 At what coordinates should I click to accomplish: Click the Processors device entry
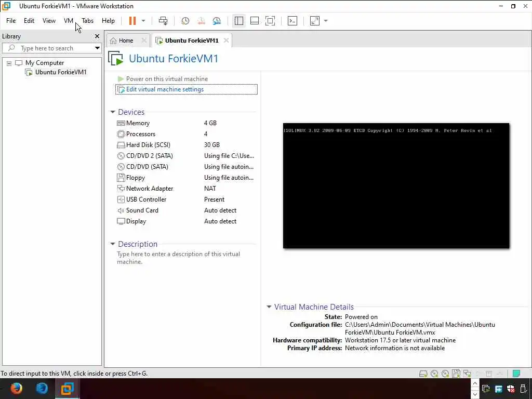click(x=140, y=134)
